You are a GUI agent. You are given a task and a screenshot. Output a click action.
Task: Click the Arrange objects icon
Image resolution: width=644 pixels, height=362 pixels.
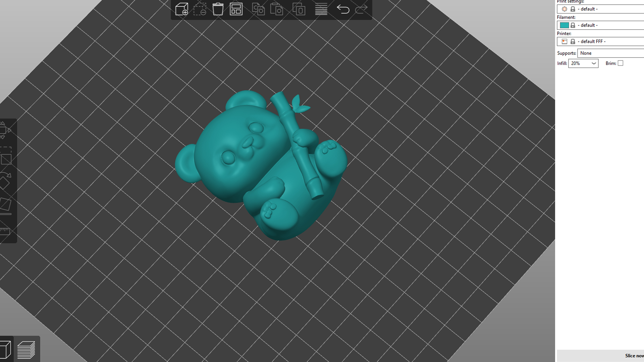click(236, 9)
